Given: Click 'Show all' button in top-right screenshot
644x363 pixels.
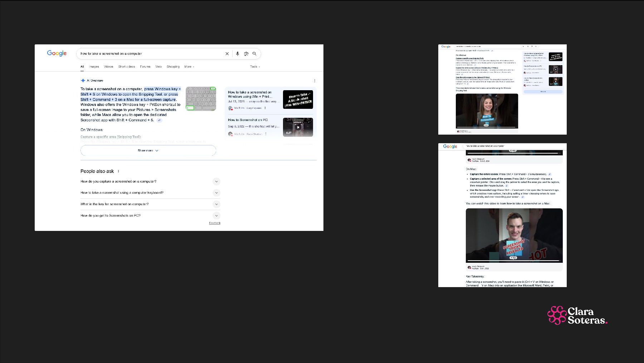Looking at the screenshot, I should pyautogui.click(x=543, y=92).
